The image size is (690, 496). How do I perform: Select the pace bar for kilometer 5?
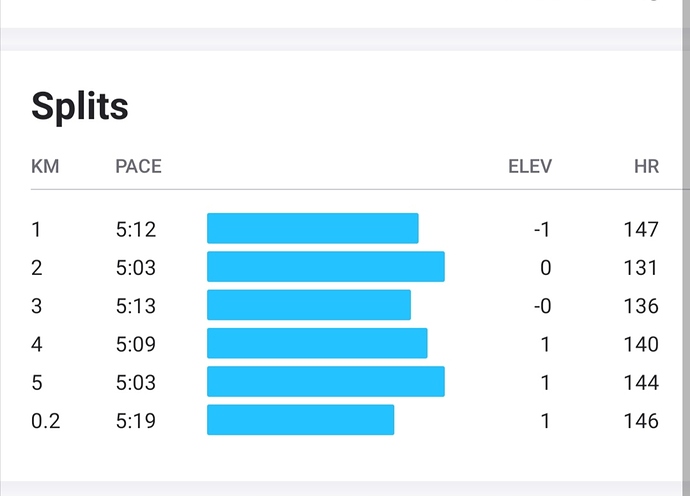325,382
